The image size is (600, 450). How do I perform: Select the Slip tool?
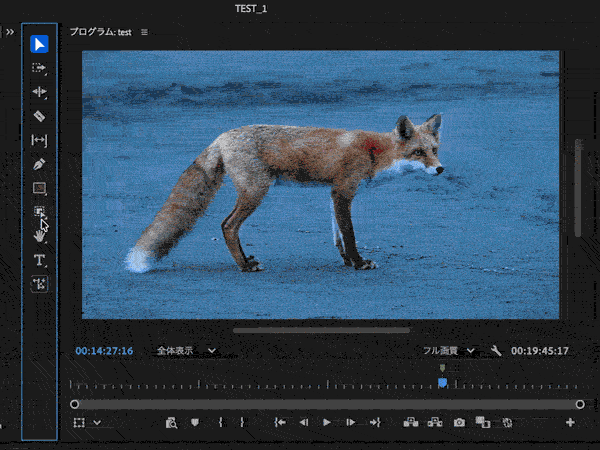coord(39,140)
